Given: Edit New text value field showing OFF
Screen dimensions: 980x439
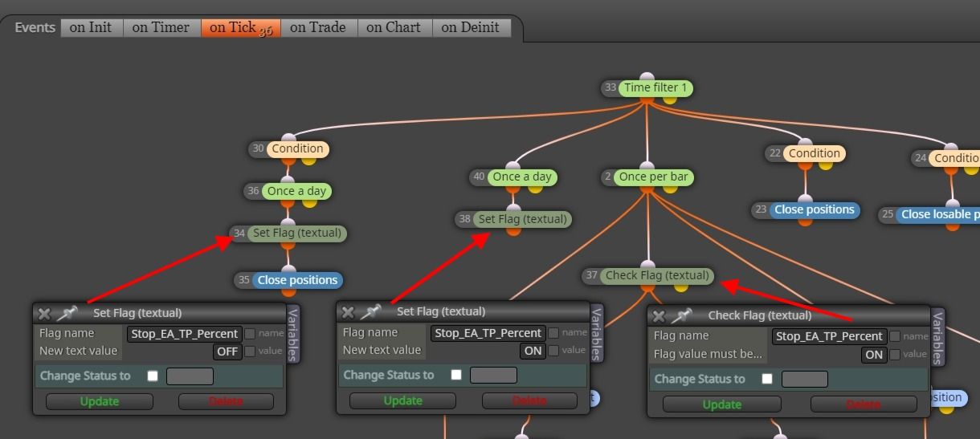Looking at the screenshot, I should click(x=228, y=352).
